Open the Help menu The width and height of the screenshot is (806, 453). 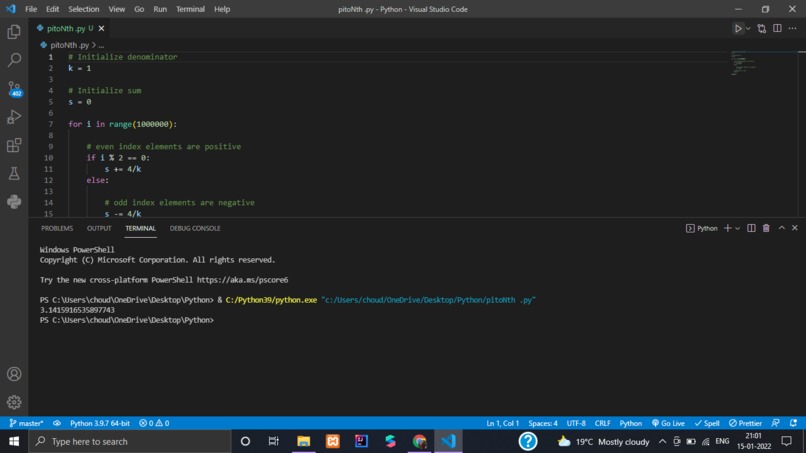[x=222, y=9]
